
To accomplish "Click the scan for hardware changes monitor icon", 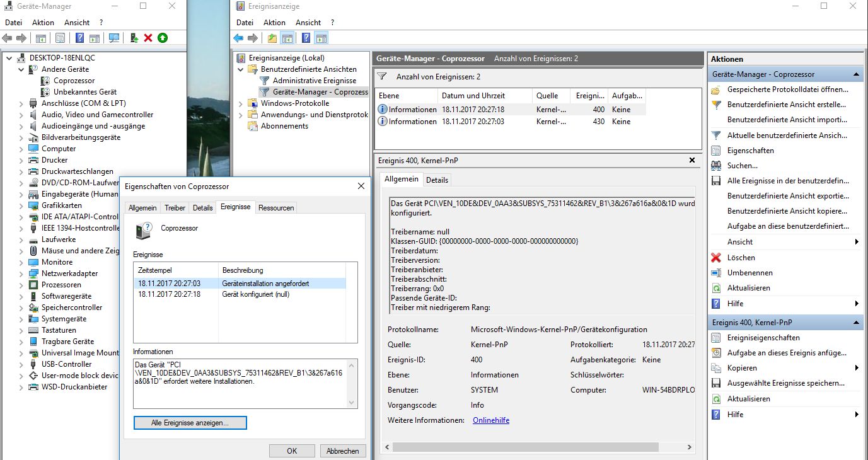I will click(114, 38).
